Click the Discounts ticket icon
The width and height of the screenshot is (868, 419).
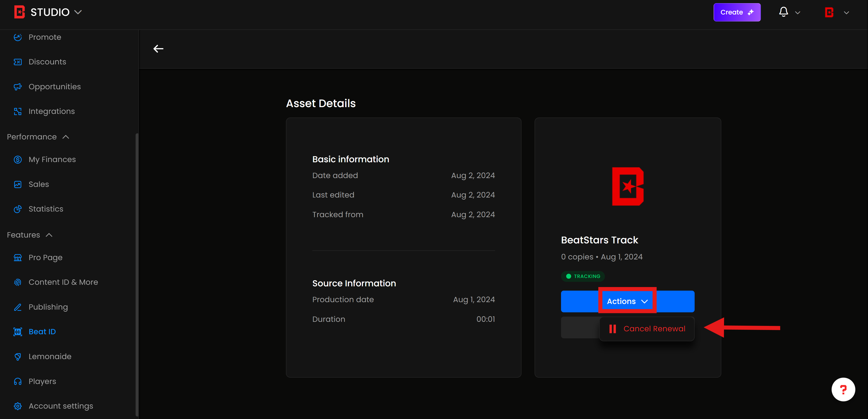click(x=18, y=62)
